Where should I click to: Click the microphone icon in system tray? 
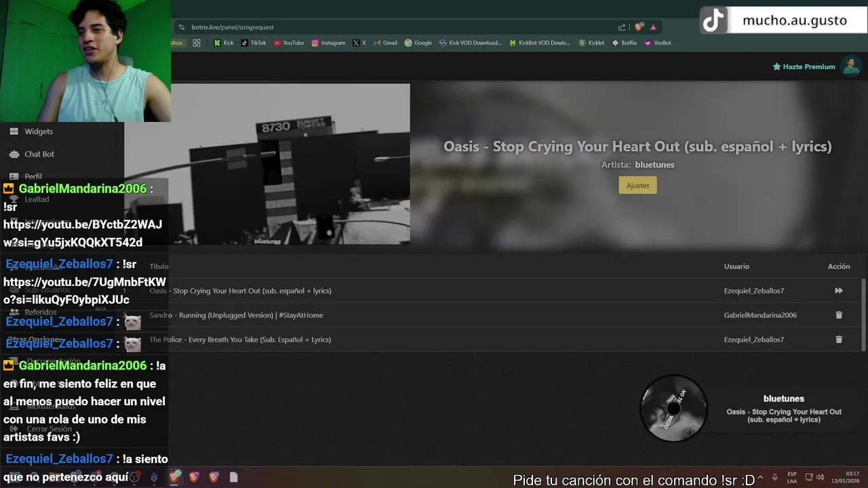coord(775,477)
